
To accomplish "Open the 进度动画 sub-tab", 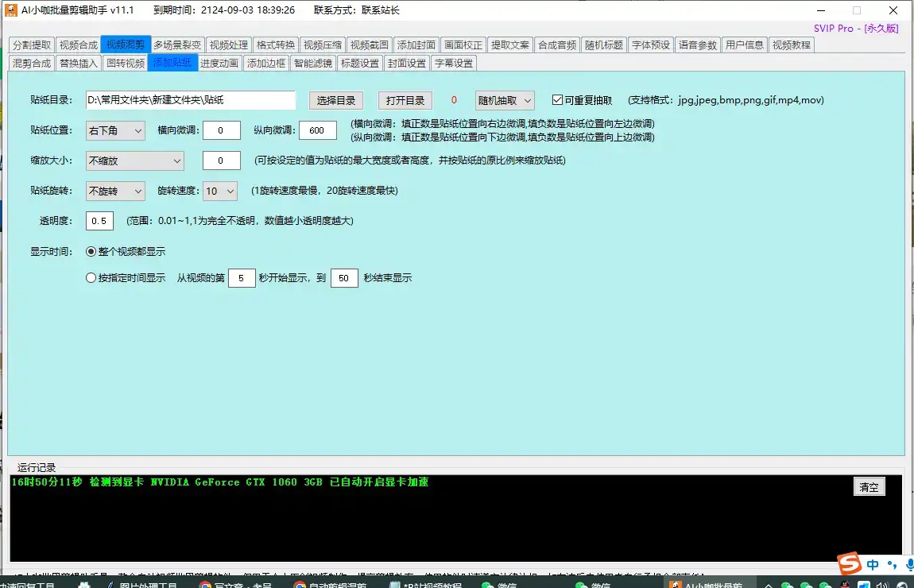I will click(219, 64).
